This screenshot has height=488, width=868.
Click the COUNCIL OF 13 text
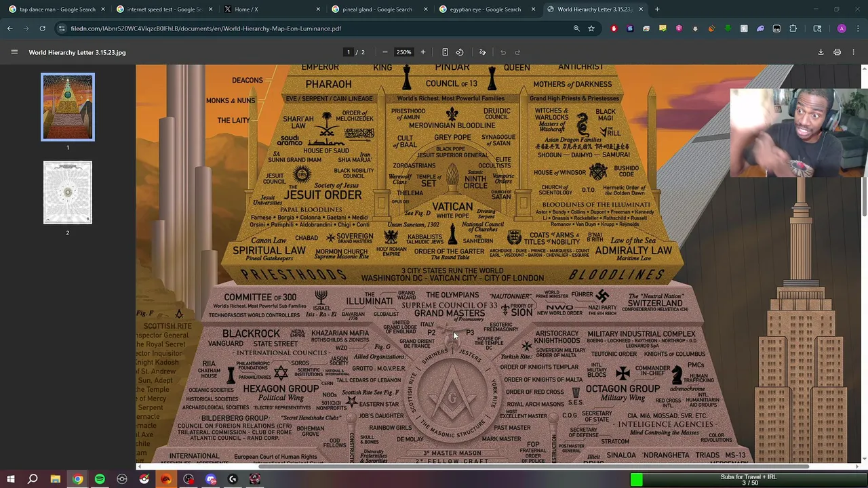[452, 84]
